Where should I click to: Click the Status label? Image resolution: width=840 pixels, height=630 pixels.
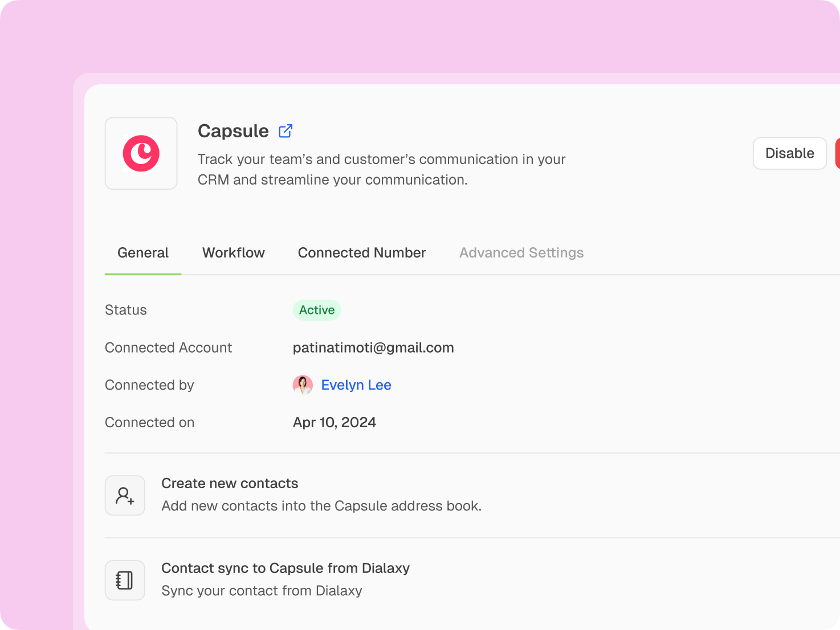coord(126,310)
